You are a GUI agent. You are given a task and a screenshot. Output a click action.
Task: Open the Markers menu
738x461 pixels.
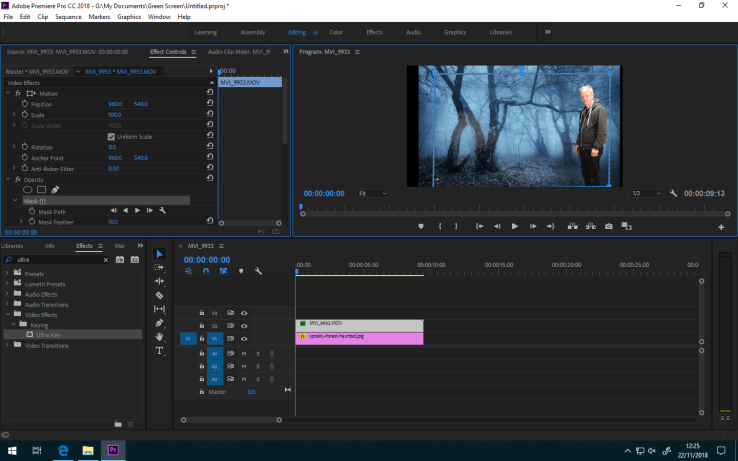click(x=99, y=16)
